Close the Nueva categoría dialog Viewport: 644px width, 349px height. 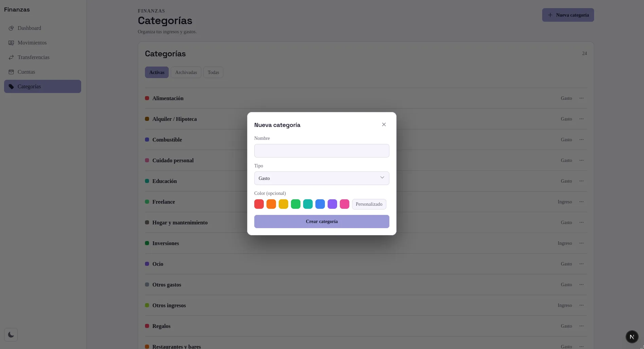tap(384, 125)
